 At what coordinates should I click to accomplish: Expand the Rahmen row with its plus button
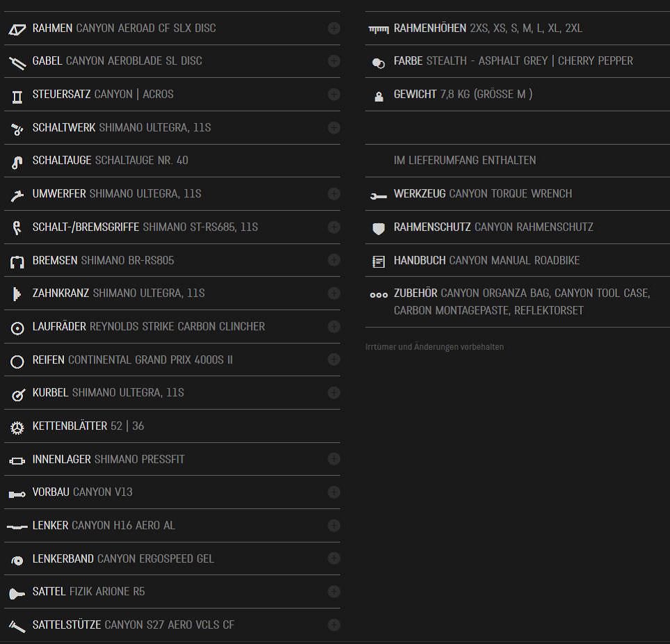334,29
